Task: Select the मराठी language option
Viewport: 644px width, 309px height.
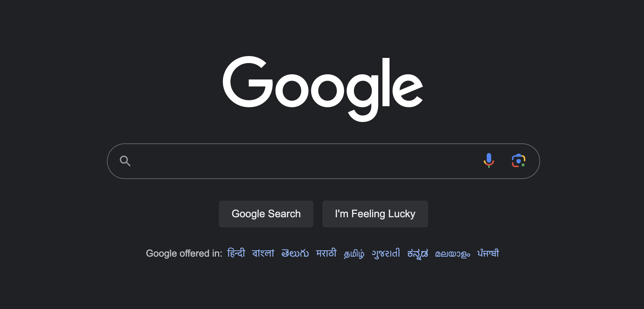Action: [x=326, y=253]
